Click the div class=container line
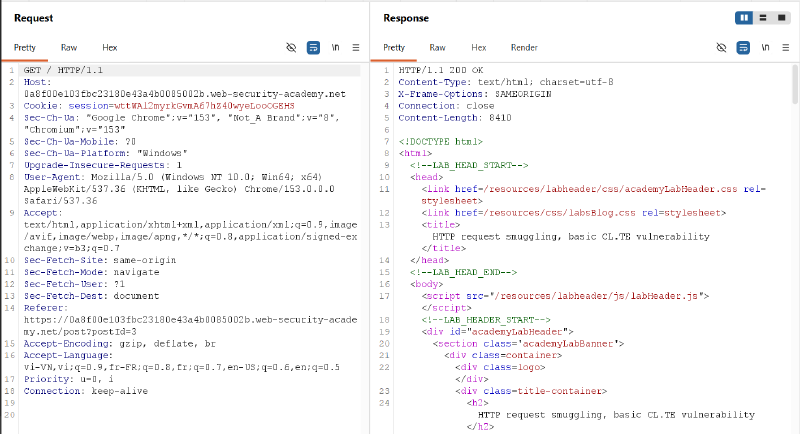The width and height of the screenshot is (800, 434). 503,355
